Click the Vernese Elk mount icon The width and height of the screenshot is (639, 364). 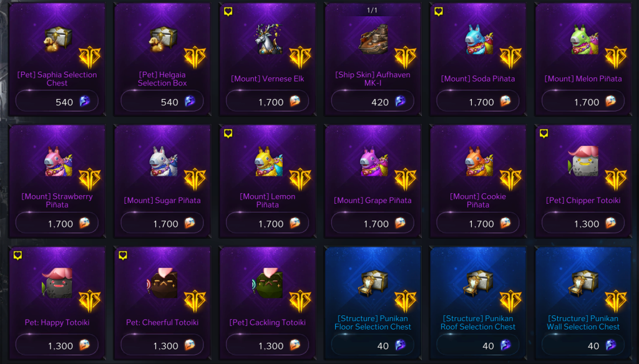pyautogui.click(x=268, y=39)
